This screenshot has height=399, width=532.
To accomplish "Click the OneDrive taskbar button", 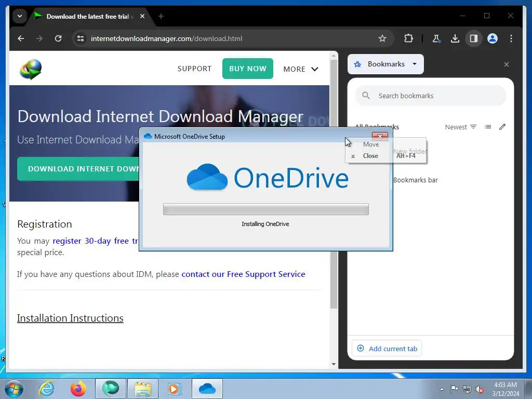I will (207, 389).
